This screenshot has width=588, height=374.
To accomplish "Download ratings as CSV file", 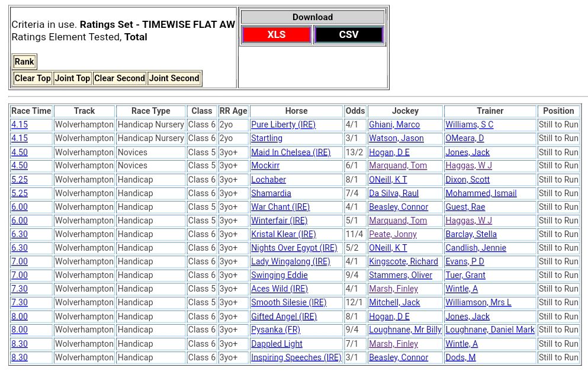I will (348, 34).
